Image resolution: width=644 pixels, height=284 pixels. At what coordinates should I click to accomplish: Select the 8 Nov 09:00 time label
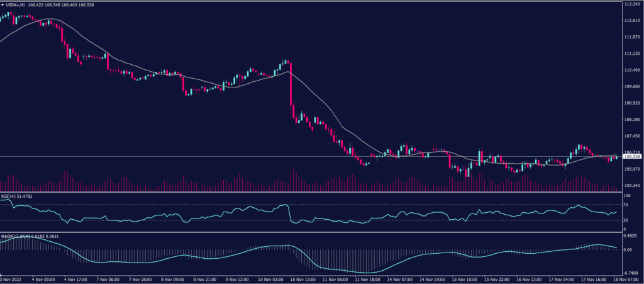tap(173, 279)
